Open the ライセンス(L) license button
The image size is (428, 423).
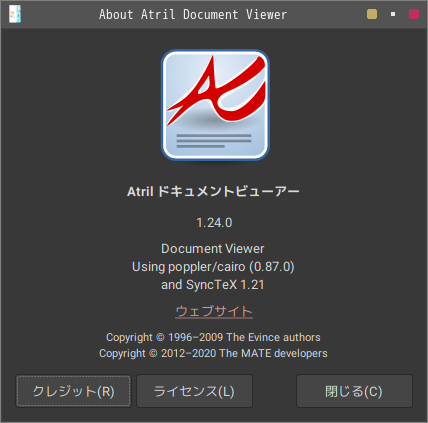coord(194,391)
